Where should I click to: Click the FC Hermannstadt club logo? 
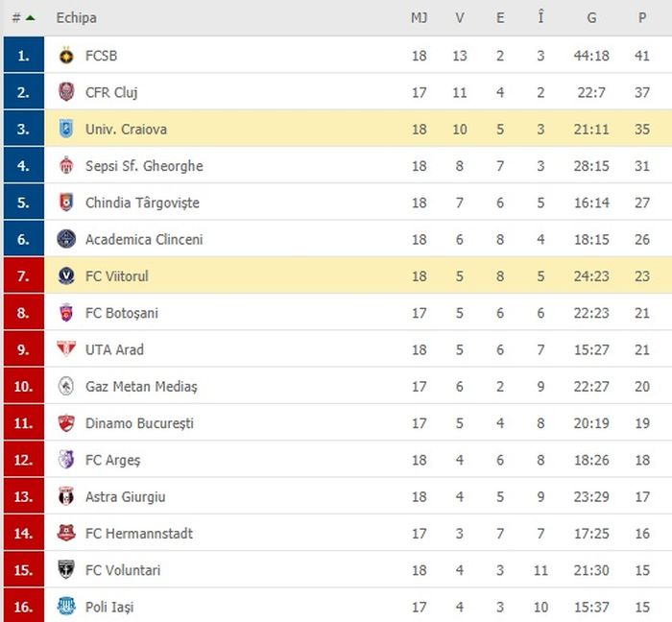click(x=66, y=534)
